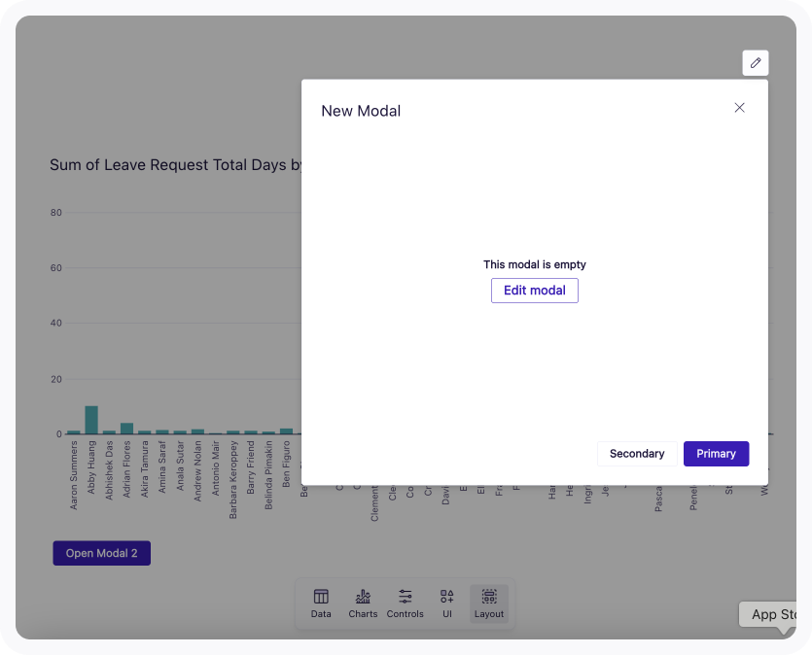Click the 80 y-axis value
The width and height of the screenshot is (812, 655).
pyautogui.click(x=56, y=213)
